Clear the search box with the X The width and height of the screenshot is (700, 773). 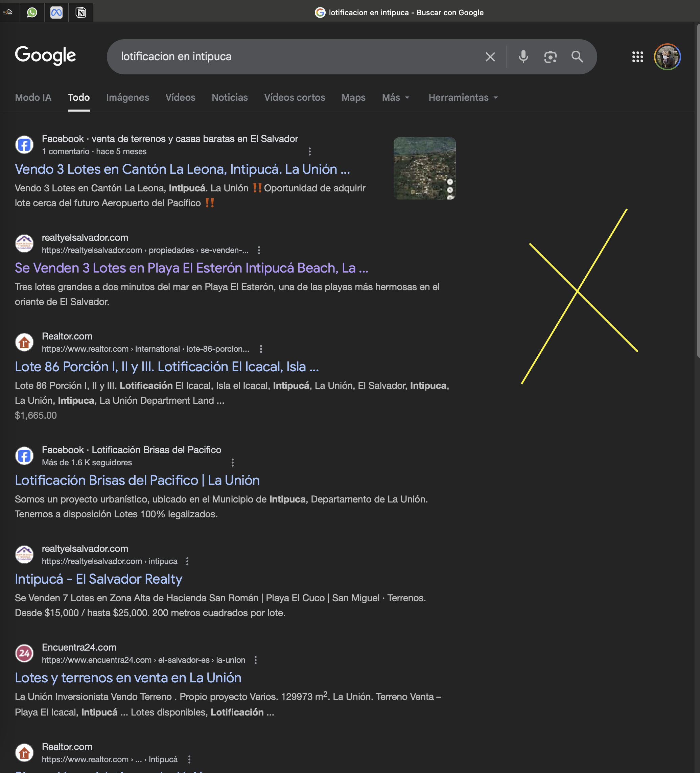[490, 57]
